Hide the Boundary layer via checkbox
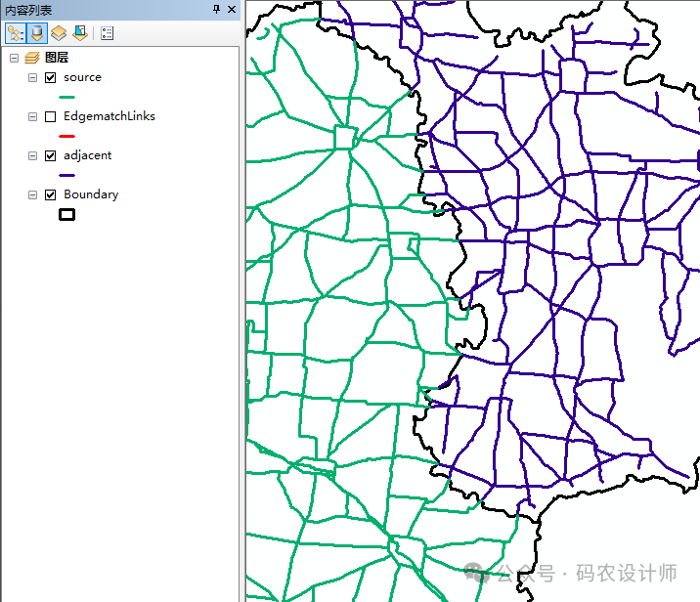Viewport: 700px width, 602px height. coord(51,195)
